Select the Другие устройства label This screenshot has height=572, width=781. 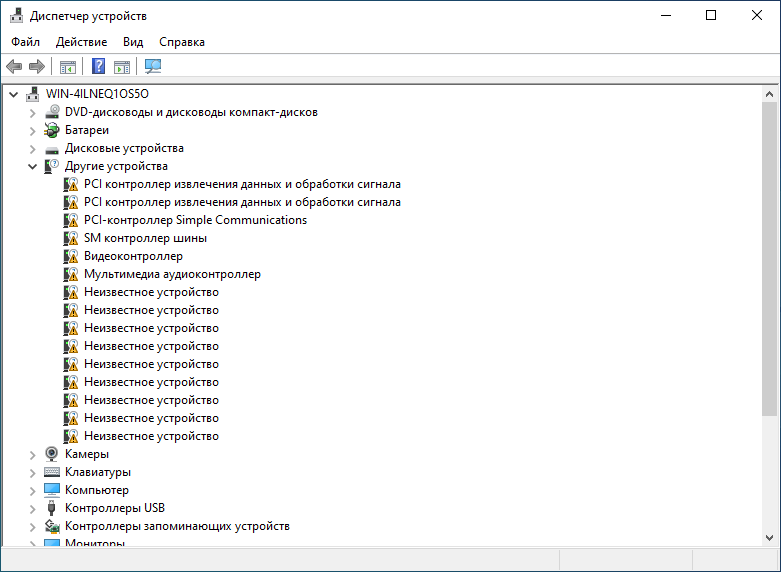pyautogui.click(x=116, y=166)
